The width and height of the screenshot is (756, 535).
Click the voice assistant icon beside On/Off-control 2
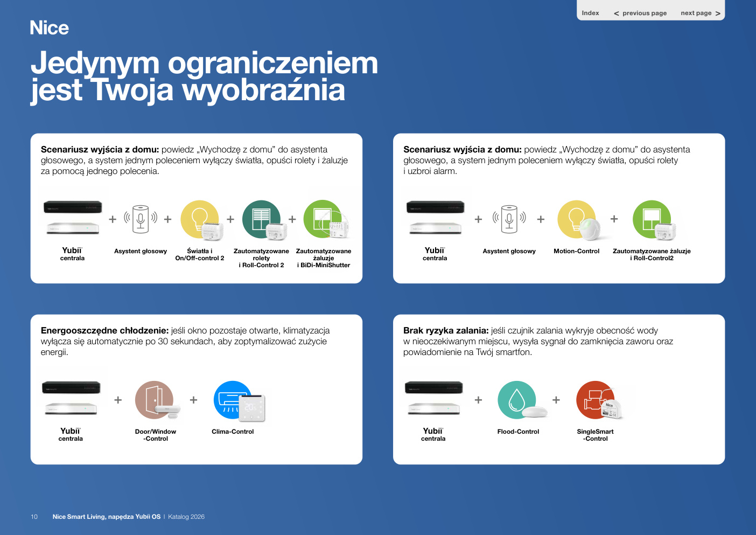point(140,219)
